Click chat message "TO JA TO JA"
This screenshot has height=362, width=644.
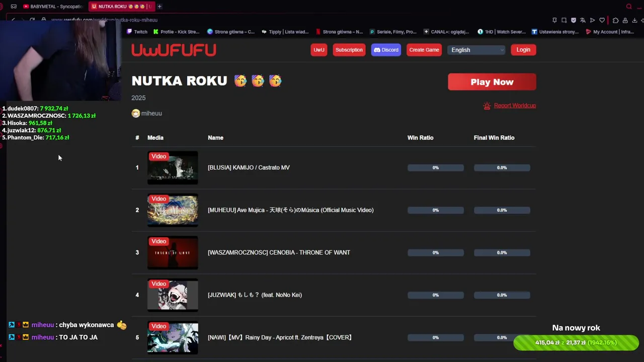click(78, 337)
